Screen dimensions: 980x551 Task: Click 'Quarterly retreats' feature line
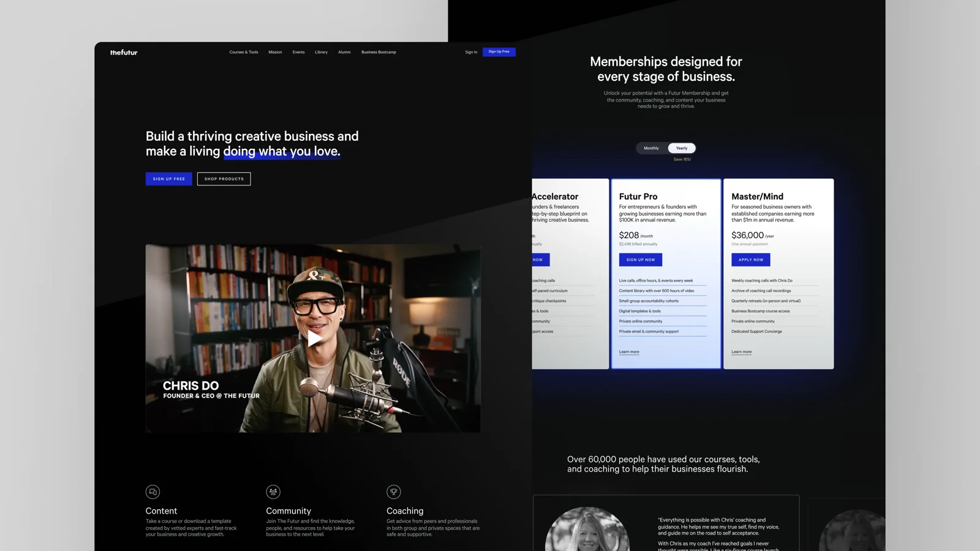tap(766, 301)
